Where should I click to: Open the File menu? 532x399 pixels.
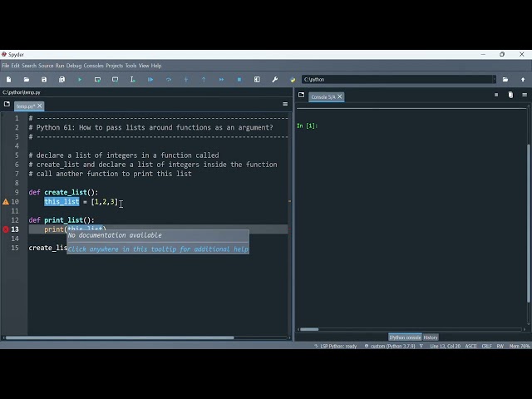(6, 66)
